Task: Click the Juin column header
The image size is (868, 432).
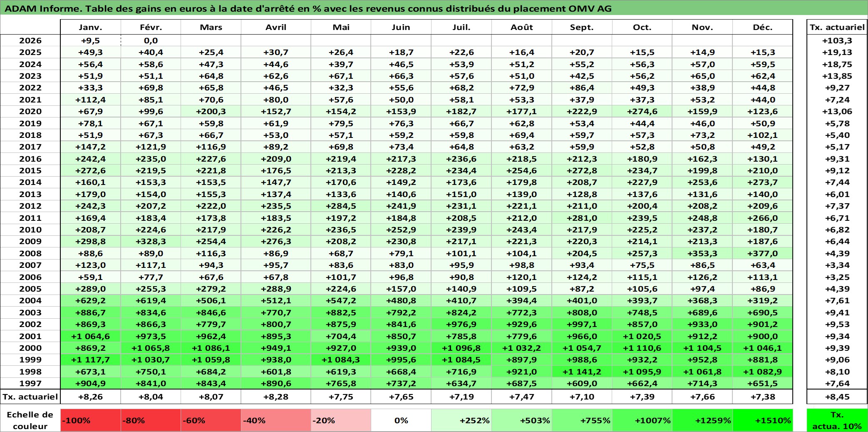Action: pos(401,27)
